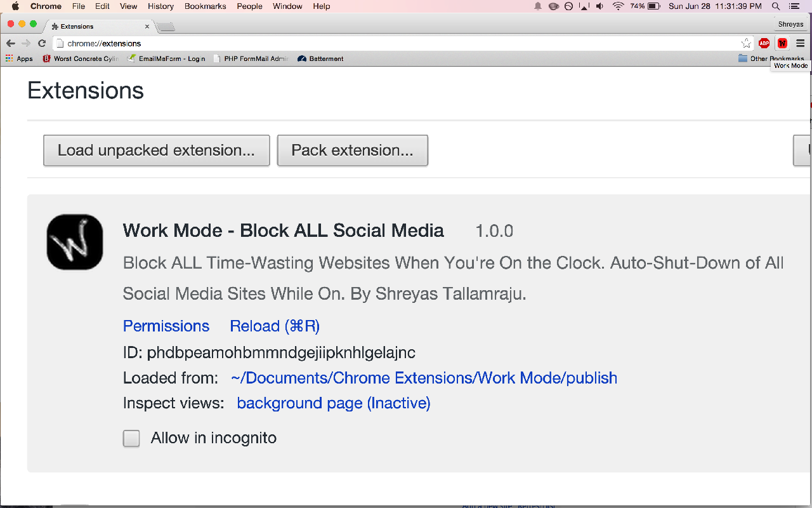Viewport: 812px width, 508px height.
Task: Click the Load unpacked extension button
Action: tap(156, 150)
